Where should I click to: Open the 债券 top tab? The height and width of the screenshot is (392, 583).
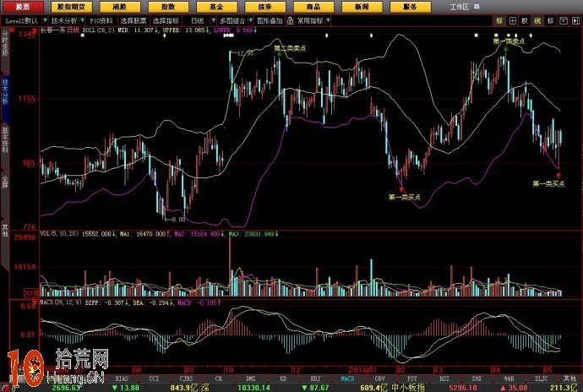pos(264,7)
